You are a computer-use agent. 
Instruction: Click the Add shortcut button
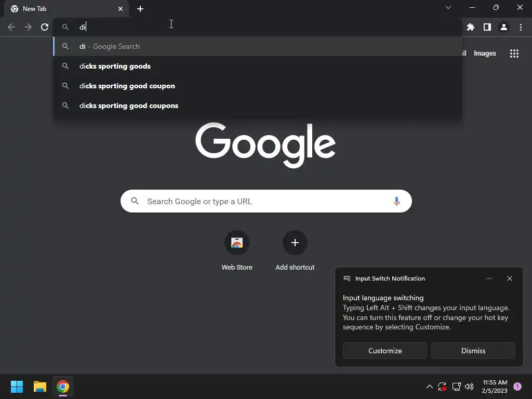tap(295, 250)
